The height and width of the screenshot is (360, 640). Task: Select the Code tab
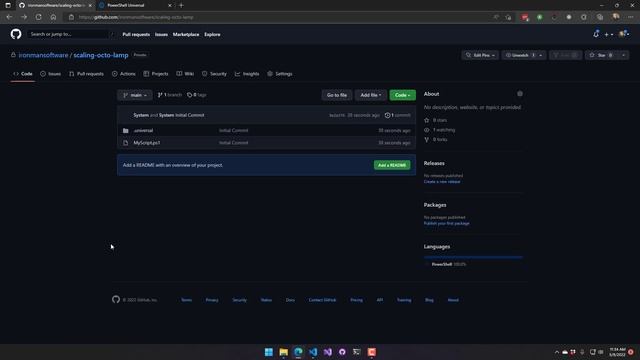[23, 74]
